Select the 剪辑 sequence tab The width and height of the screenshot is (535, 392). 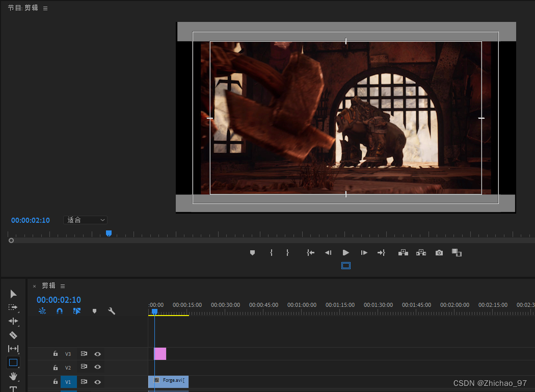48,285
